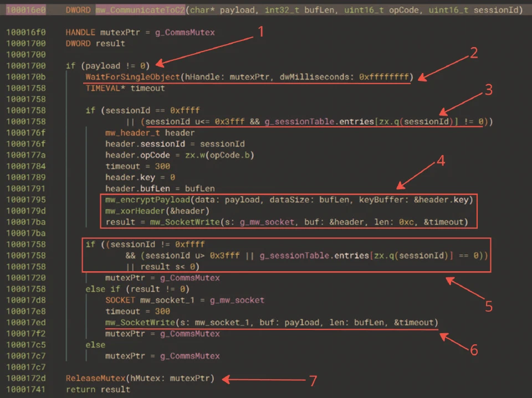Image resolution: width=532 pixels, height=398 pixels.
Task: Click mw_SocketWrite on the 'result =' line
Action: point(185,222)
